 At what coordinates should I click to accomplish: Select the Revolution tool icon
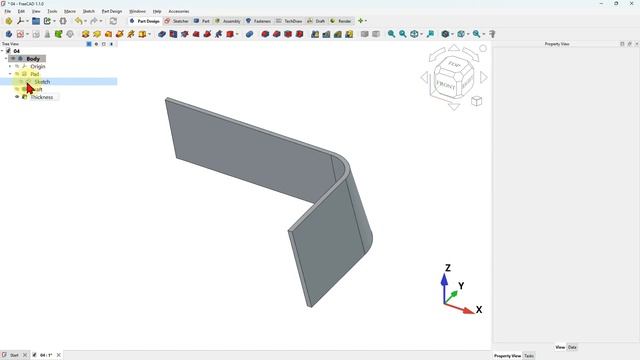(x=97, y=34)
